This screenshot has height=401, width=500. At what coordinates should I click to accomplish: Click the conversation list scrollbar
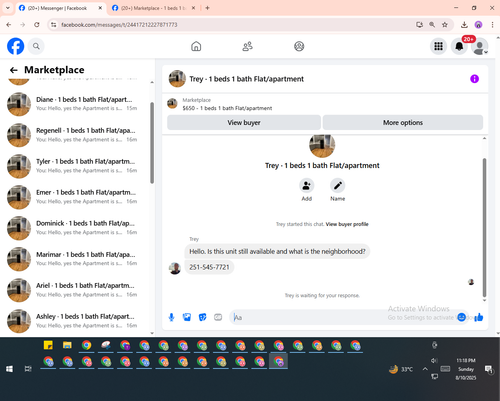[152, 143]
